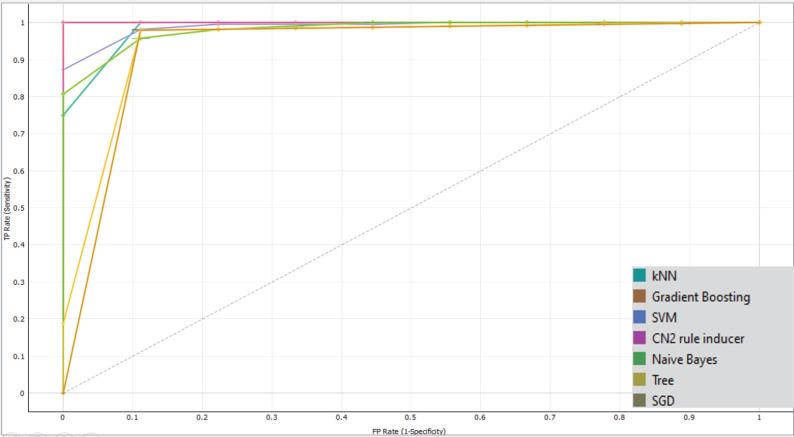Select the SVM blue legend swatch
This screenshot has height=437, width=794.
click(638, 317)
